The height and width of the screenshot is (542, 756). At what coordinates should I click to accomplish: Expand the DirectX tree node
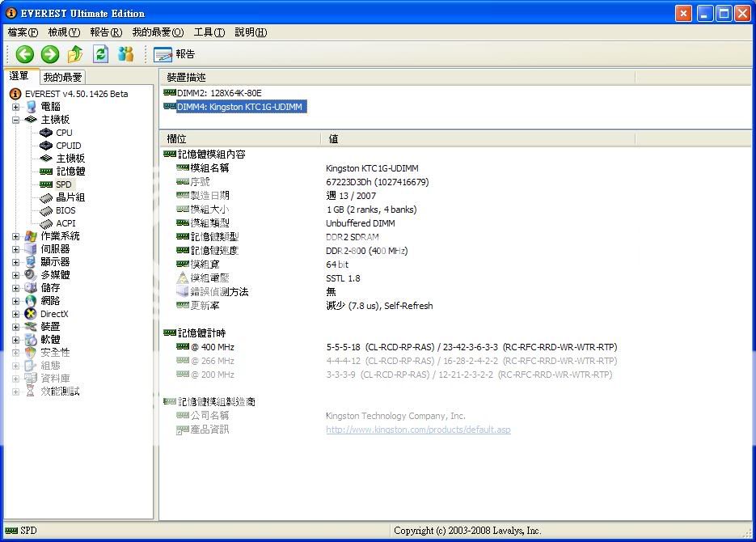tap(16, 314)
